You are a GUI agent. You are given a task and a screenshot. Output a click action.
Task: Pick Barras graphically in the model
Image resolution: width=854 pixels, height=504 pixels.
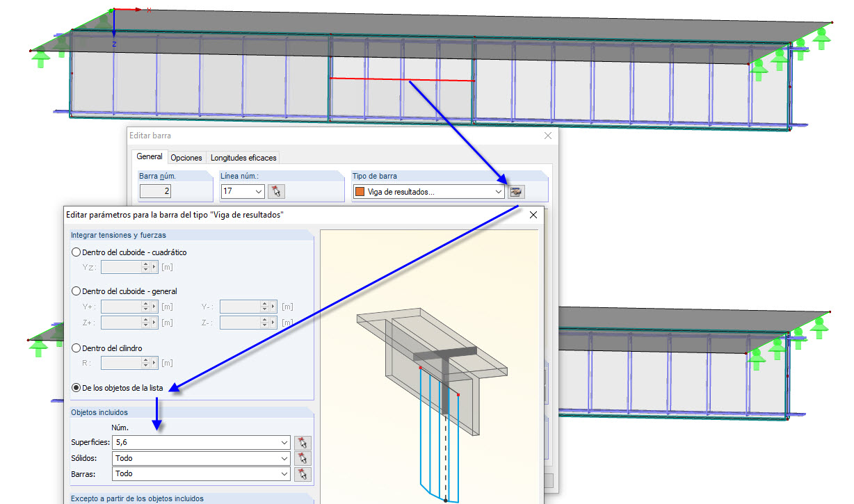[303, 473]
